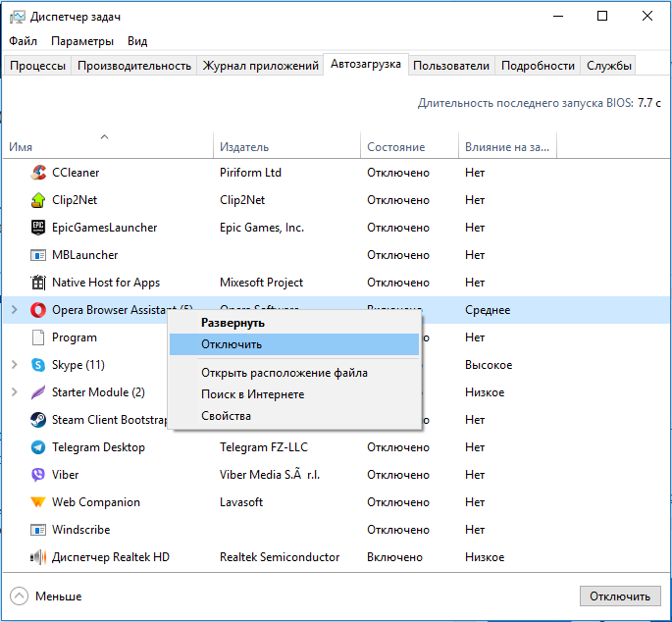Click the red Opera Browser Assistant icon
This screenshot has height=622, width=672.
click(38, 310)
